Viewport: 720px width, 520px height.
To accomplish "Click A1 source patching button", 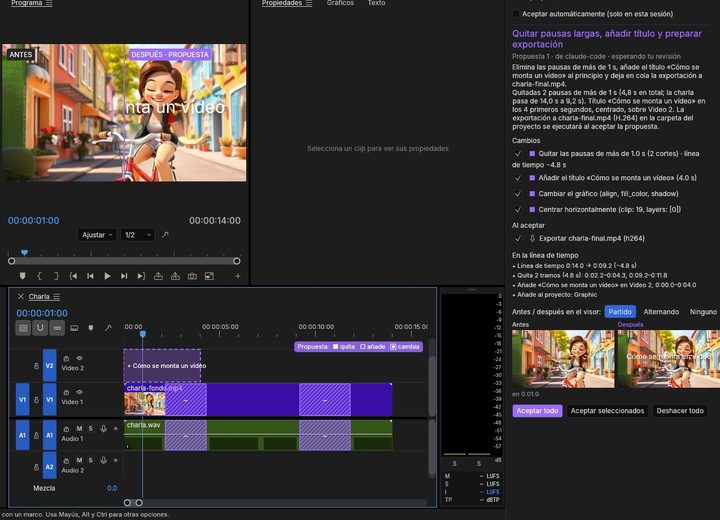I will [22, 435].
